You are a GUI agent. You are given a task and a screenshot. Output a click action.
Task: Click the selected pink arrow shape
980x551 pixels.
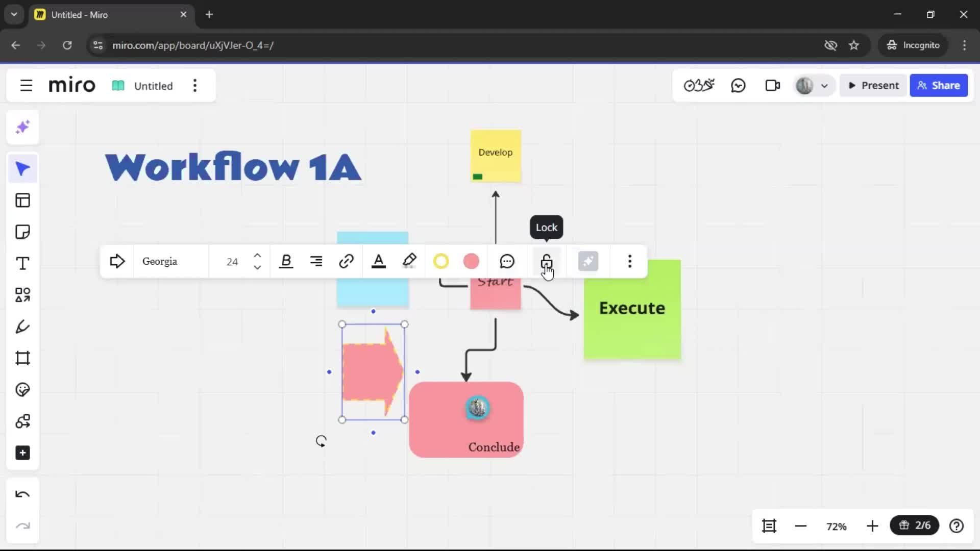tap(373, 372)
